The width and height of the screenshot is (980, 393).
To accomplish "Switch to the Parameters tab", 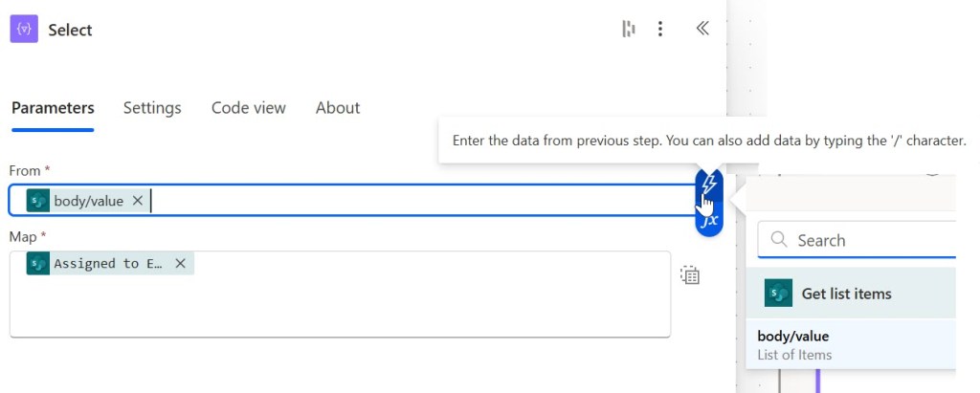I will coord(53,108).
